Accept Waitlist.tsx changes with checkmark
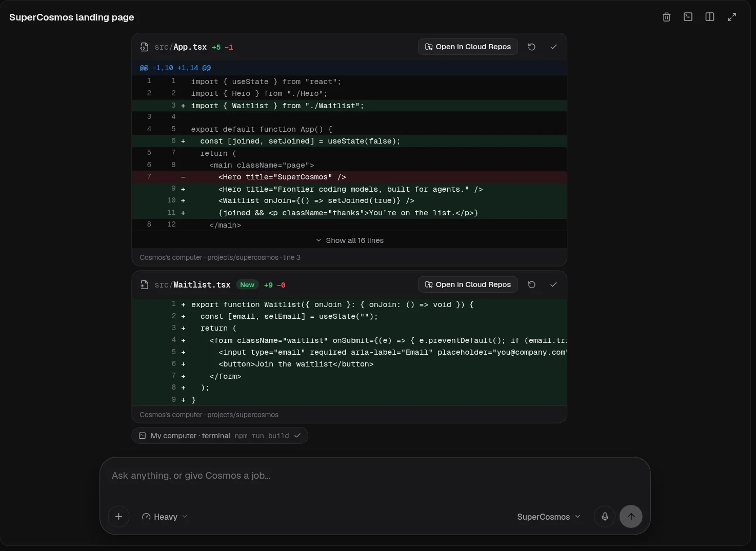The image size is (756, 551). (553, 284)
